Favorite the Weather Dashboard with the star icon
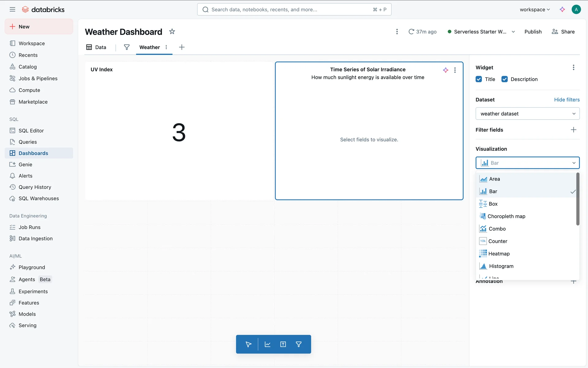The width and height of the screenshot is (588, 368). pos(172,32)
